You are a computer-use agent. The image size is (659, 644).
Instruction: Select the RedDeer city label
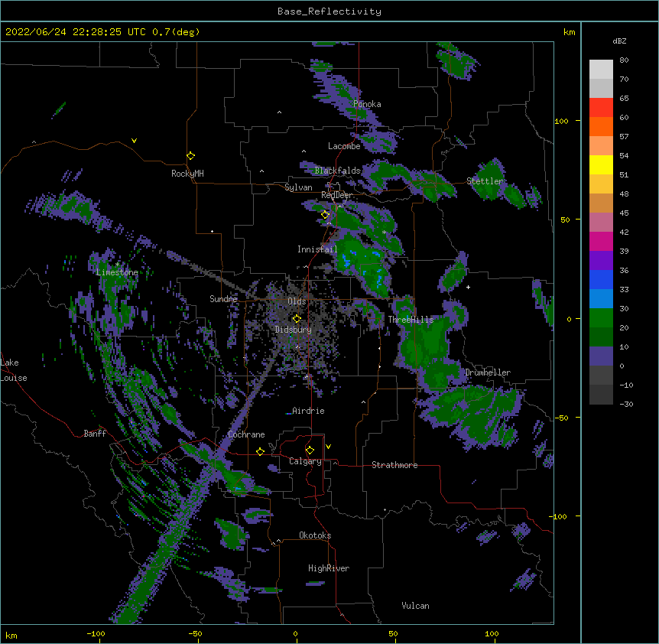336,195
